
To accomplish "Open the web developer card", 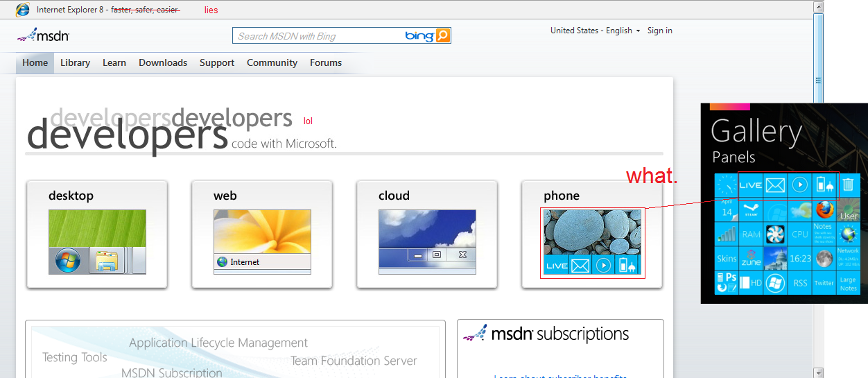I will point(262,234).
